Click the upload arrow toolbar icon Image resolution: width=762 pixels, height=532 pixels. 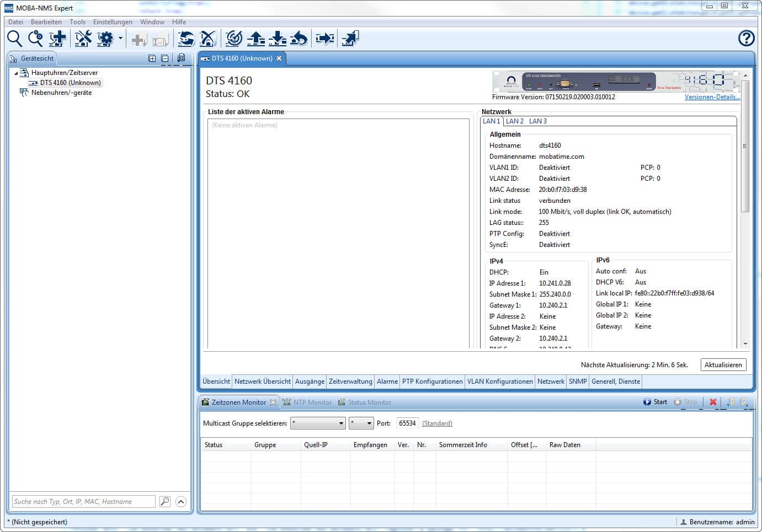255,39
